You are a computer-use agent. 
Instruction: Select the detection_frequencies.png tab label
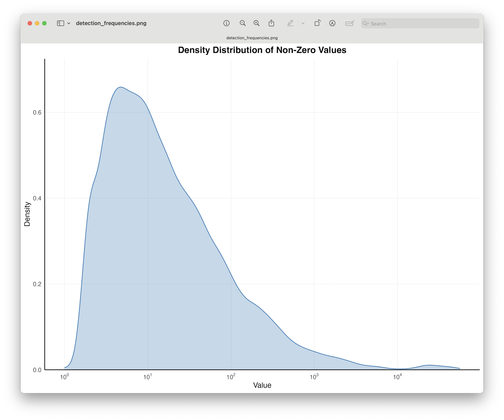point(252,38)
